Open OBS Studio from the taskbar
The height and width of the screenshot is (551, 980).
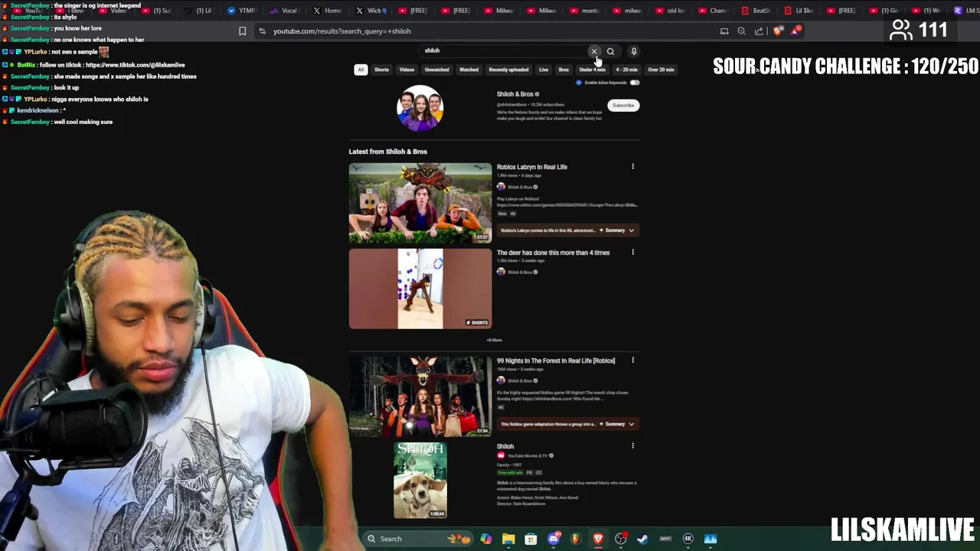tap(621, 539)
